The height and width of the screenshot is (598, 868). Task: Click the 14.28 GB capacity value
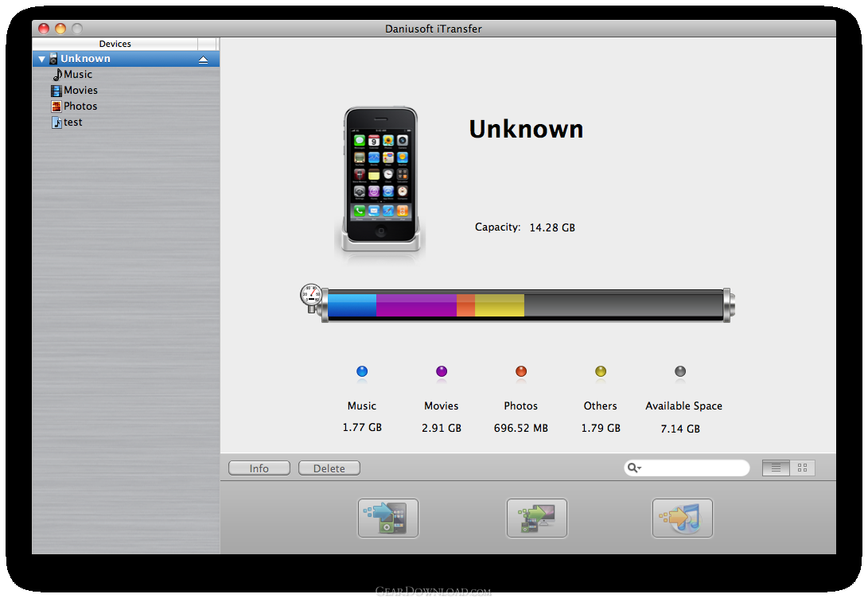point(552,227)
